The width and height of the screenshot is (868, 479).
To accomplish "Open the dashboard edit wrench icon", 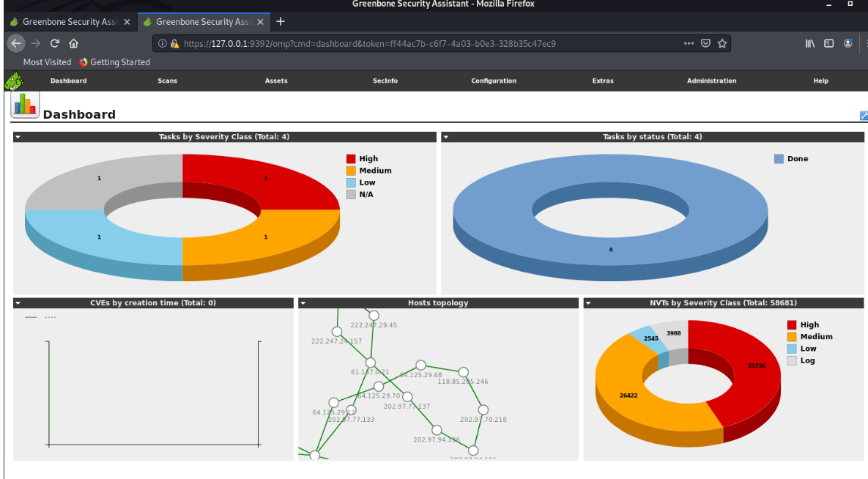I will pyautogui.click(x=864, y=115).
